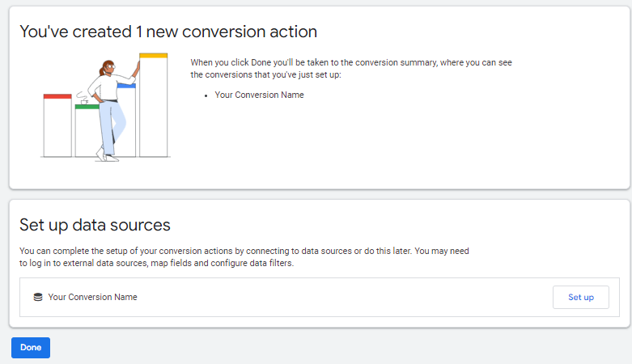Image resolution: width=632 pixels, height=364 pixels.
Task: Click the woman's head with glasses
Action: coord(108,68)
